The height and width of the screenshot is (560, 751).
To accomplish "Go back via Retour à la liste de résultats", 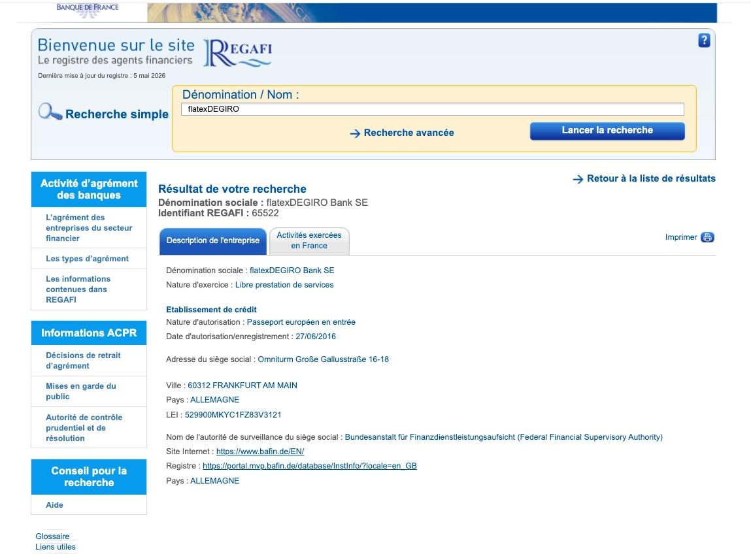I will tap(651, 178).
